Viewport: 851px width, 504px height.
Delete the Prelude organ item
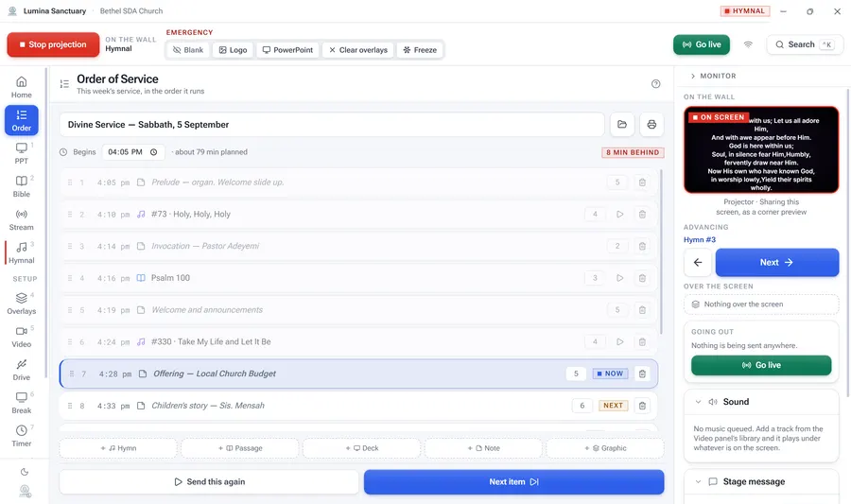[x=642, y=182]
